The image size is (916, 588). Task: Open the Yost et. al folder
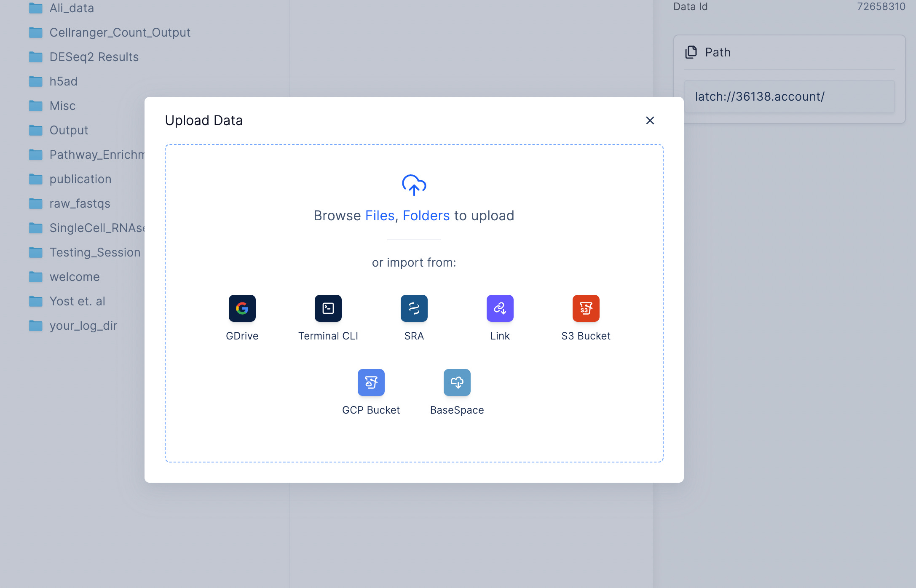tap(67, 301)
